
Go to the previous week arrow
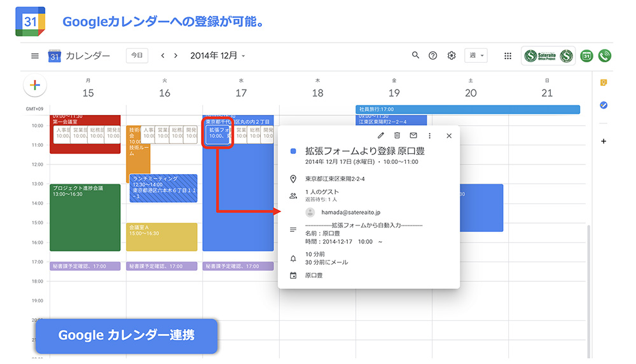pyautogui.click(x=163, y=55)
